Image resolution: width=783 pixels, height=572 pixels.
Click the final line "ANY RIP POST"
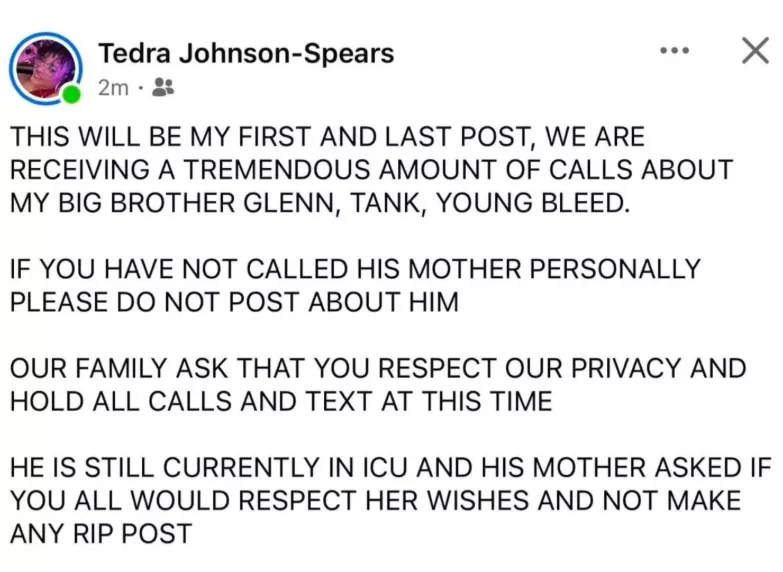coord(100,534)
